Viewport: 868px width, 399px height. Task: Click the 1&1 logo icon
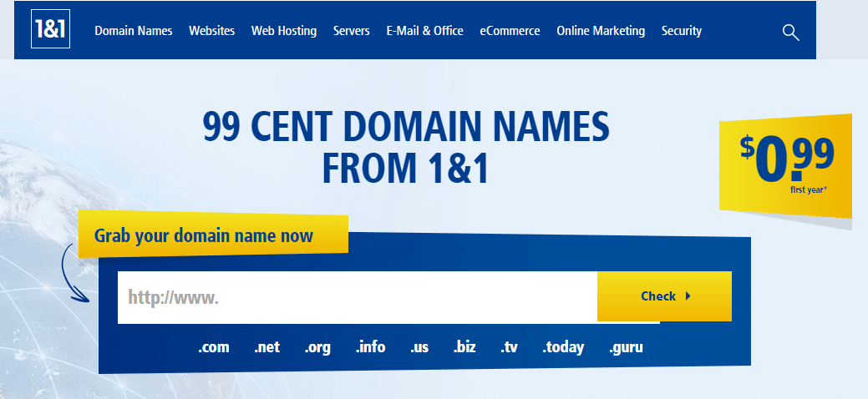click(49, 30)
